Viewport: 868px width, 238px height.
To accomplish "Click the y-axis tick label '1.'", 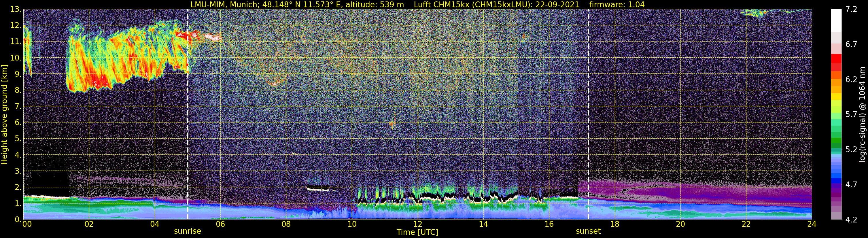I will 18,204.
